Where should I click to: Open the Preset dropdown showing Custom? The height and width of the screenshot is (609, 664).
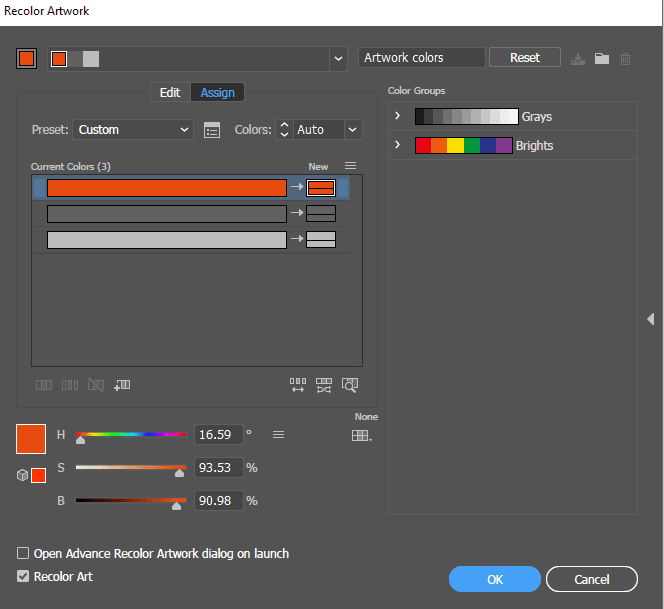[x=133, y=130]
